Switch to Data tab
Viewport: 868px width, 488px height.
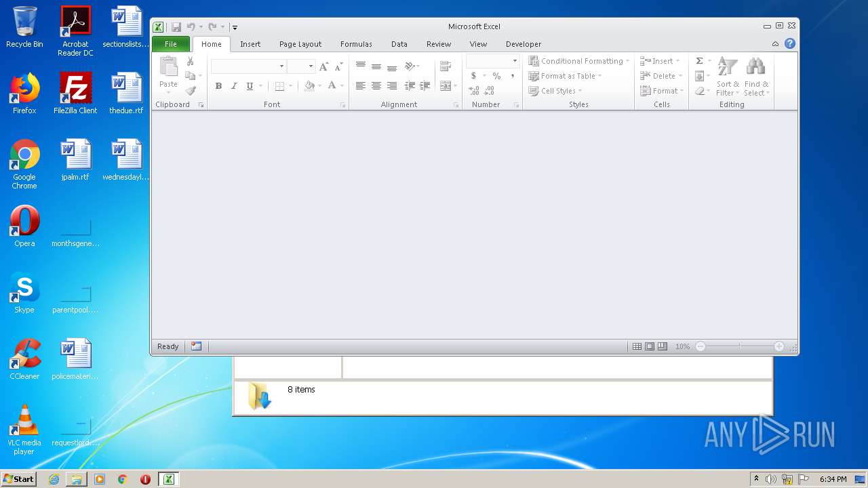click(x=399, y=44)
